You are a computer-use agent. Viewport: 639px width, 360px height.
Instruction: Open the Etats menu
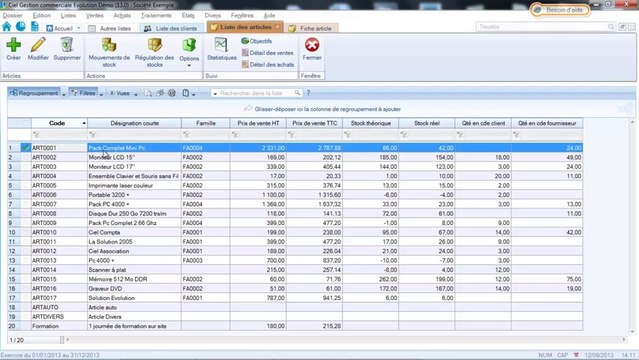pos(188,15)
